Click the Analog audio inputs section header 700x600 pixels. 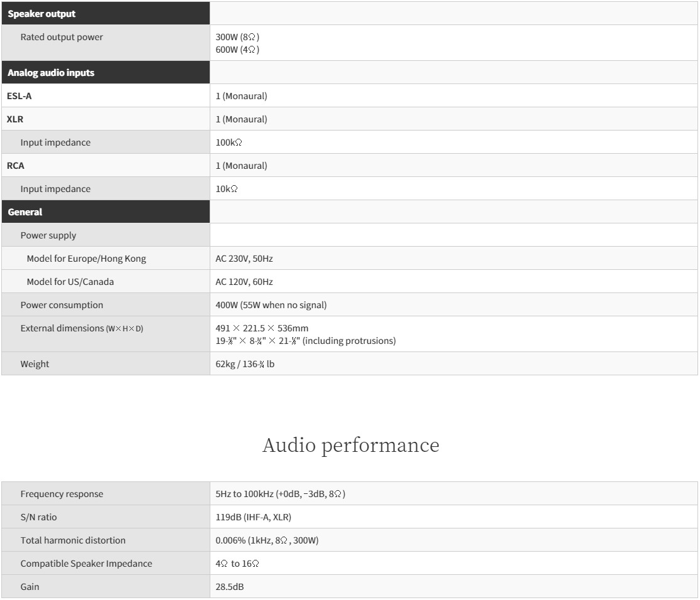point(51,73)
